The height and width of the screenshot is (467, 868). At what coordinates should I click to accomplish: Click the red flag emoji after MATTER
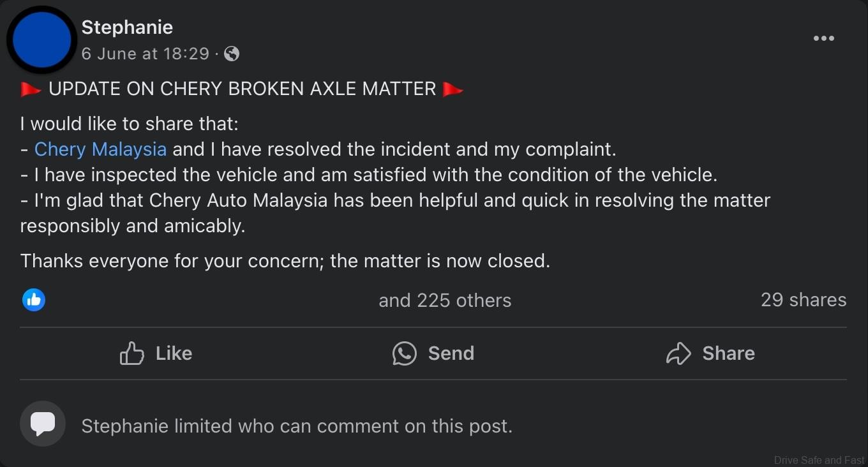pyautogui.click(x=453, y=89)
